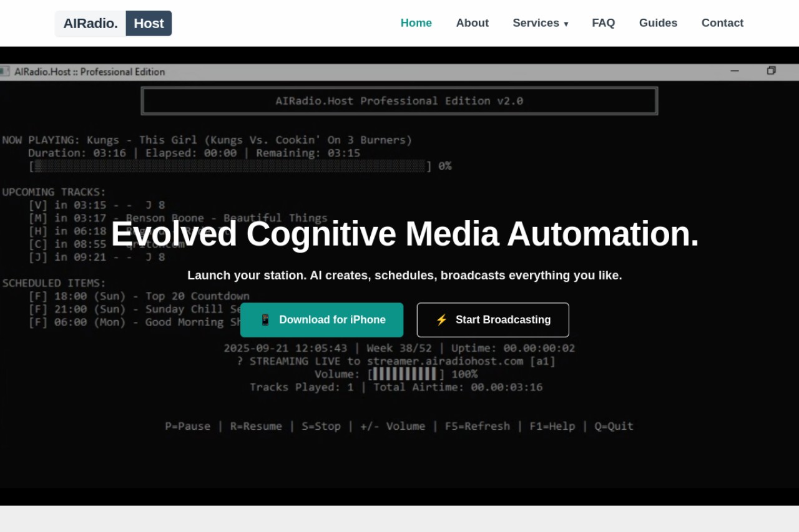Visit the Contact page
Viewport: 799px width, 532px height.
pos(722,23)
